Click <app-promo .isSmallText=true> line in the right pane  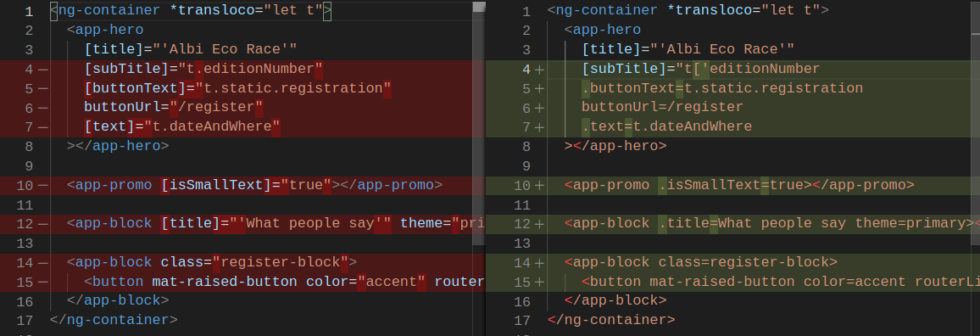739,185
